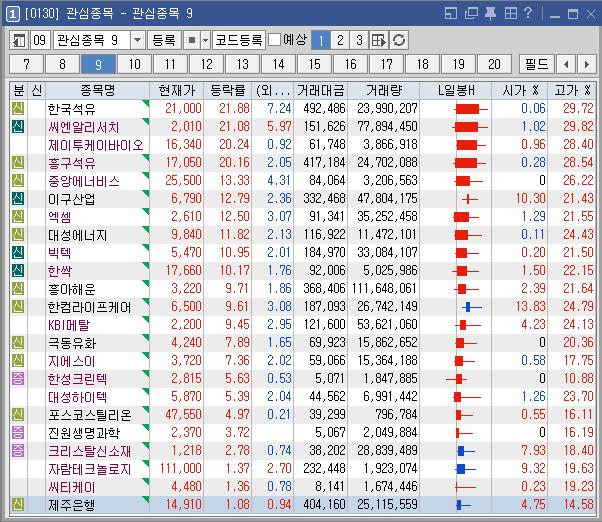Click the left arrow next to 필드
This screenshot has height=522, width=602.
click(x=566, y=64)
